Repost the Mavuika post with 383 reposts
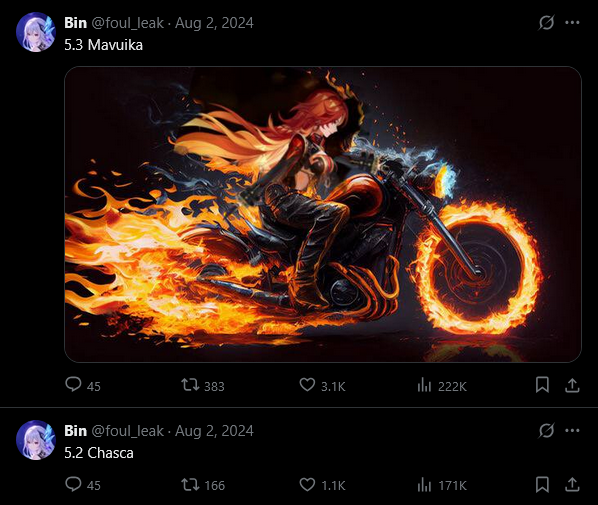The image size is (598, 505). point(203,385)
